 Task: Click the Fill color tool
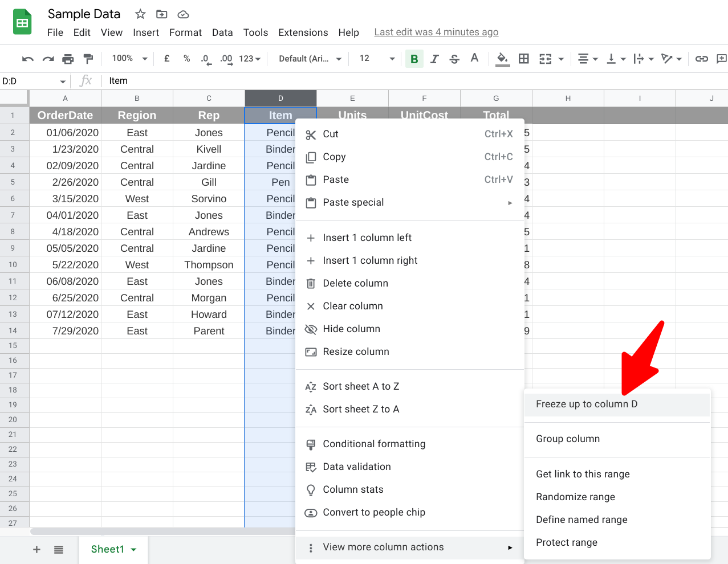[502, 58]
